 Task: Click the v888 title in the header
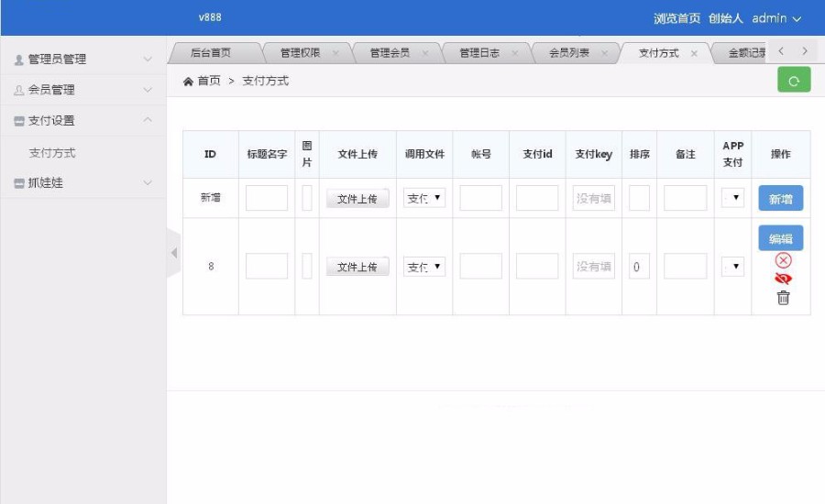pyautogui.click(x=210, y=17)
